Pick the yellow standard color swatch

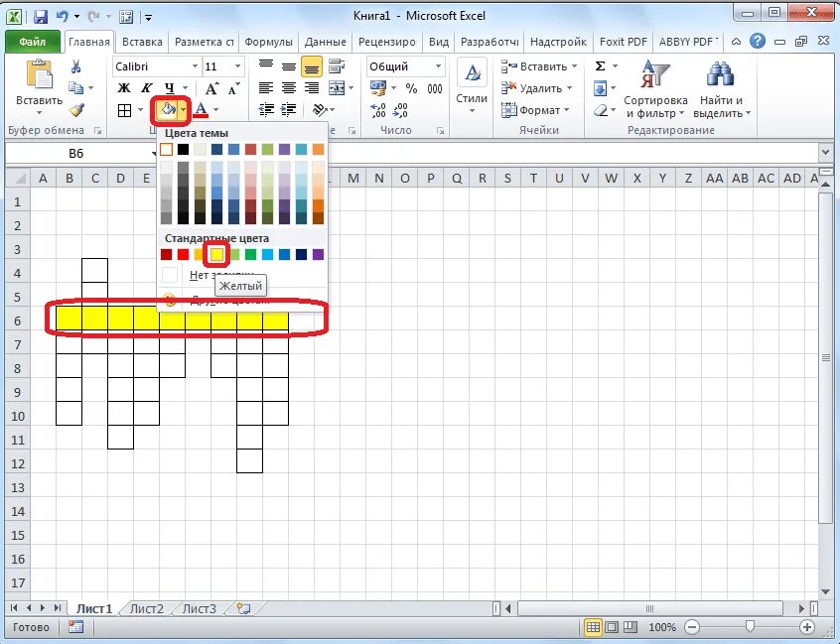(217, 254)
